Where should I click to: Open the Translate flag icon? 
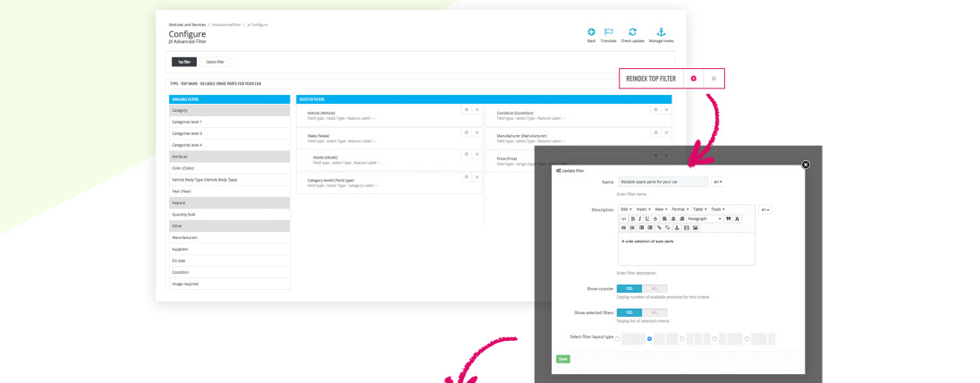point(608,32)
